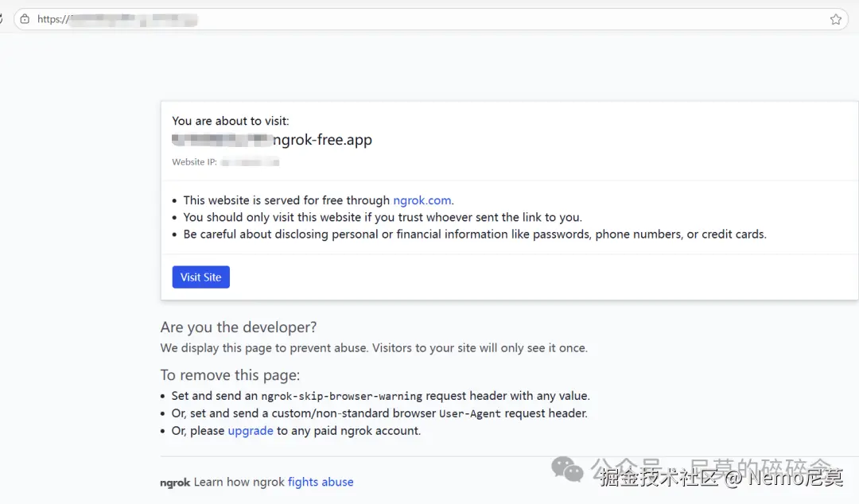Click the User-Agent code text
Screen dimensions: 859x504
point(470,413)
